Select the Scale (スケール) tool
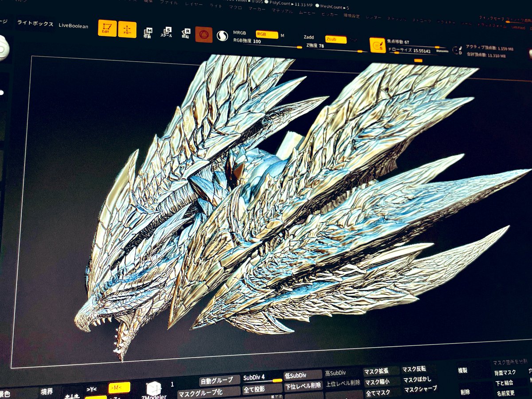The height and width of the screenshot is (399, 532). (166, 32)
